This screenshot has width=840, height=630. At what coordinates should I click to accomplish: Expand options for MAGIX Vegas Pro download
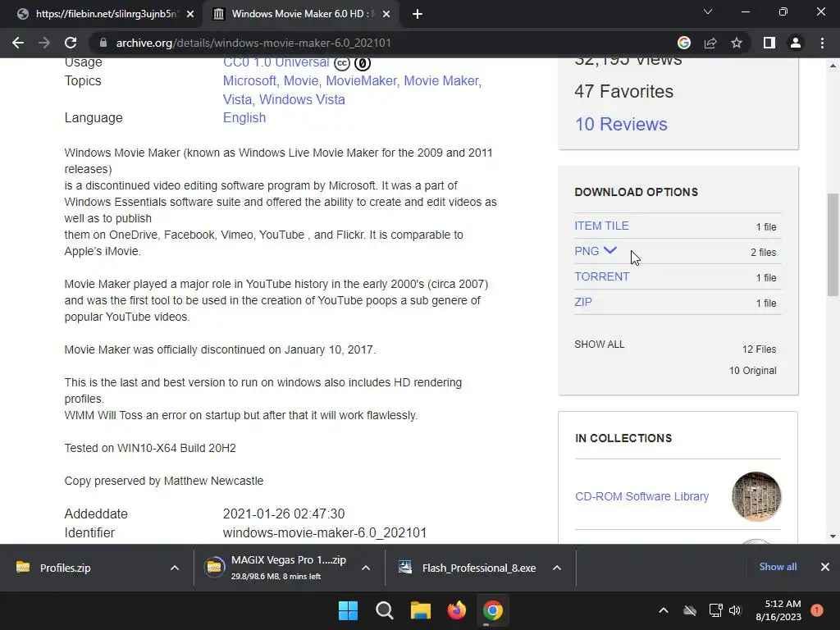pos(366,568)
